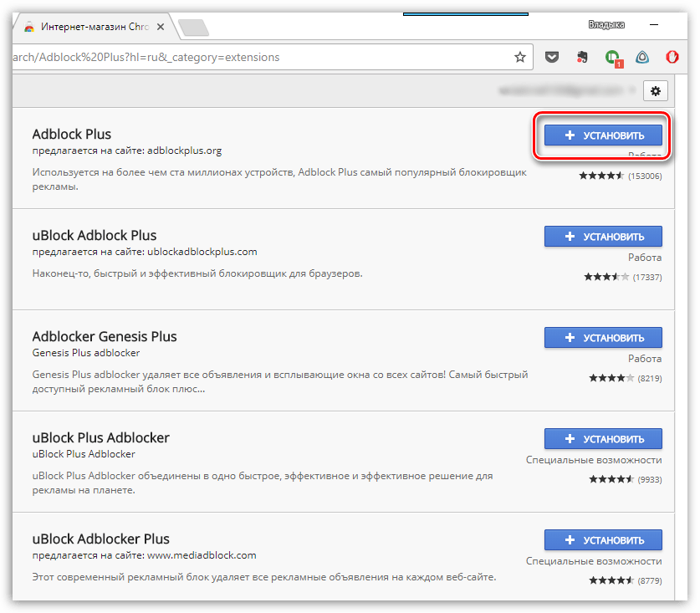The height and width of the screenshot is (613, 700).
Task: Open the adblockplus.org link
Action: coord(186,151)
